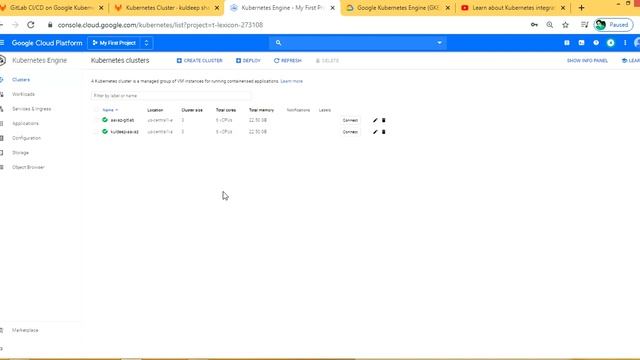
Task: Open Configuration in the sidebar
Action: pyautogui.click(x=27, y=138)
